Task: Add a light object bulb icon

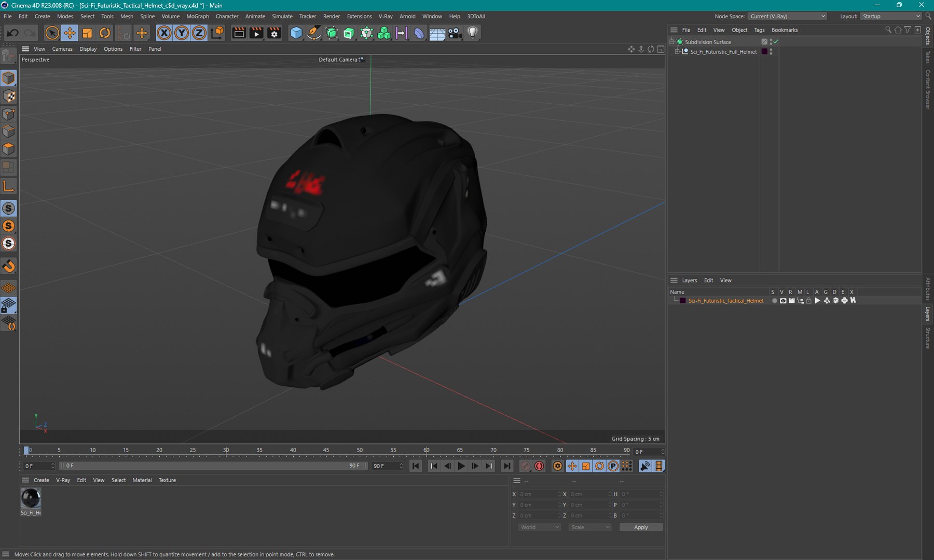Action: (472, 33)
